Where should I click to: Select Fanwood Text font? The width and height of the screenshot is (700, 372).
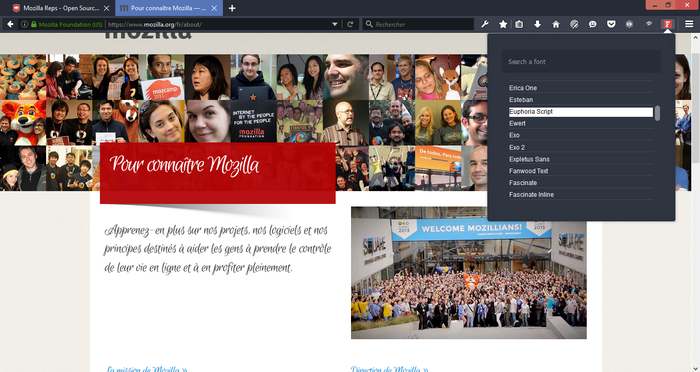tap(580, 171)
